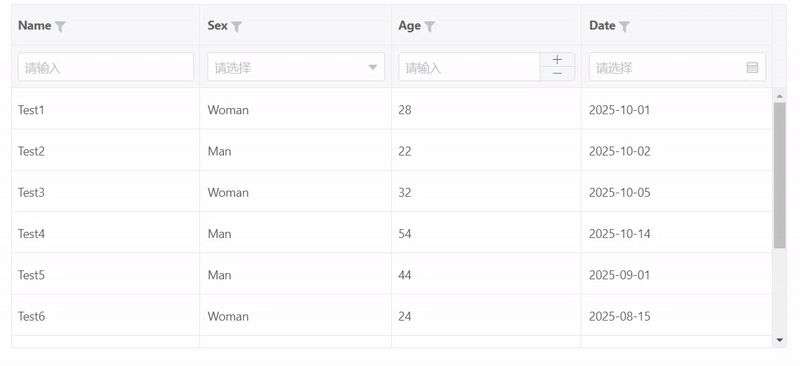Select the row with date 2025-10-14
Screen dimensions: 800x366
391,233
